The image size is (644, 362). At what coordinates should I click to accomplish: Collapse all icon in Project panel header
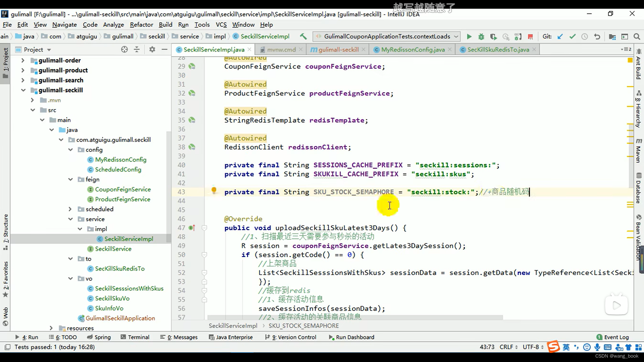(137, 49)
